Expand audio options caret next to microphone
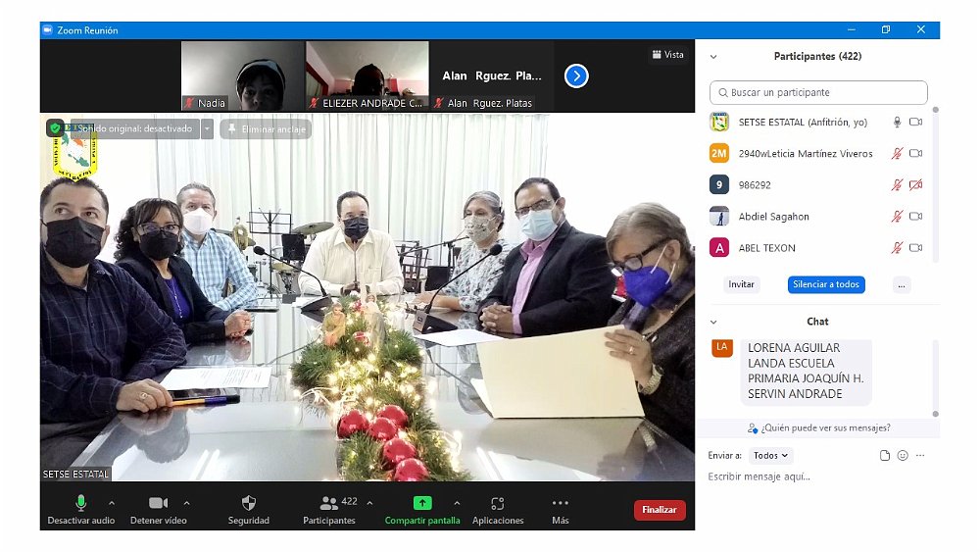 pos(111,503)
